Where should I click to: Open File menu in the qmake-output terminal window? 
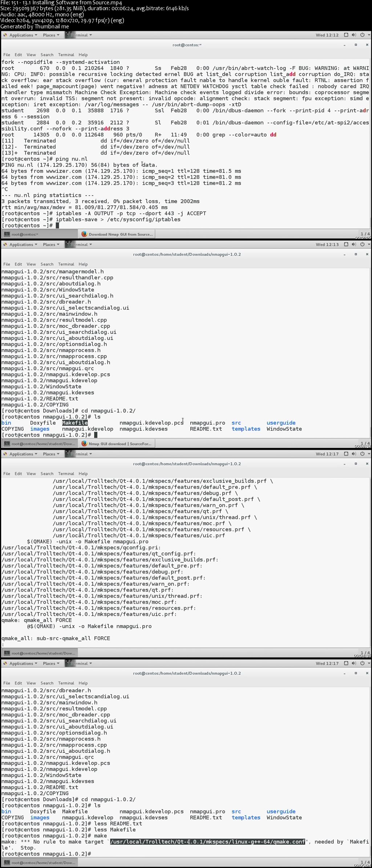click(x=7, y=474)
